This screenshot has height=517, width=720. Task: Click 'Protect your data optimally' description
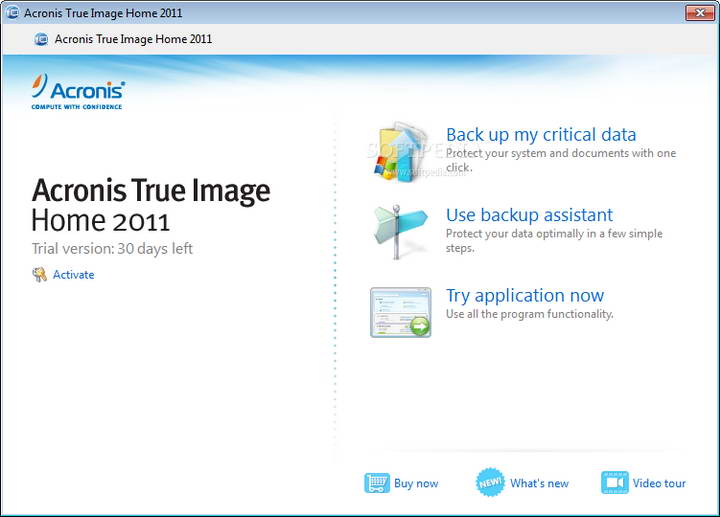(554, 241)
